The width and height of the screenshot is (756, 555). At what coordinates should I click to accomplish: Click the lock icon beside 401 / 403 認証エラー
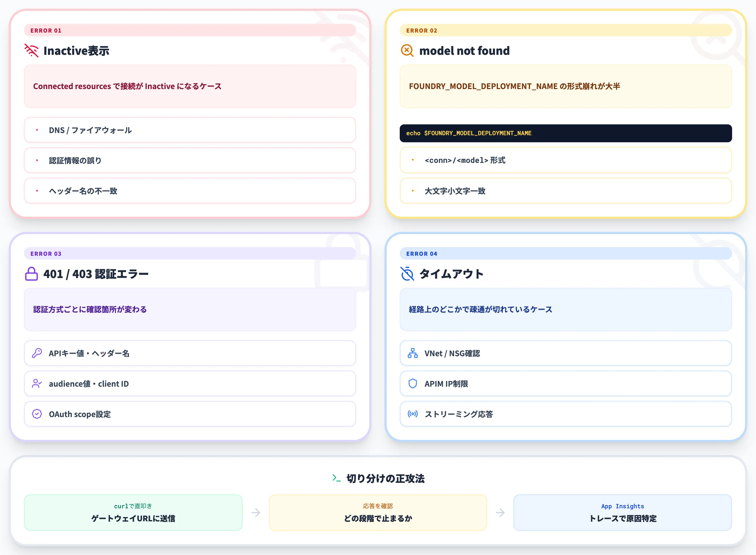pos(31,274)
